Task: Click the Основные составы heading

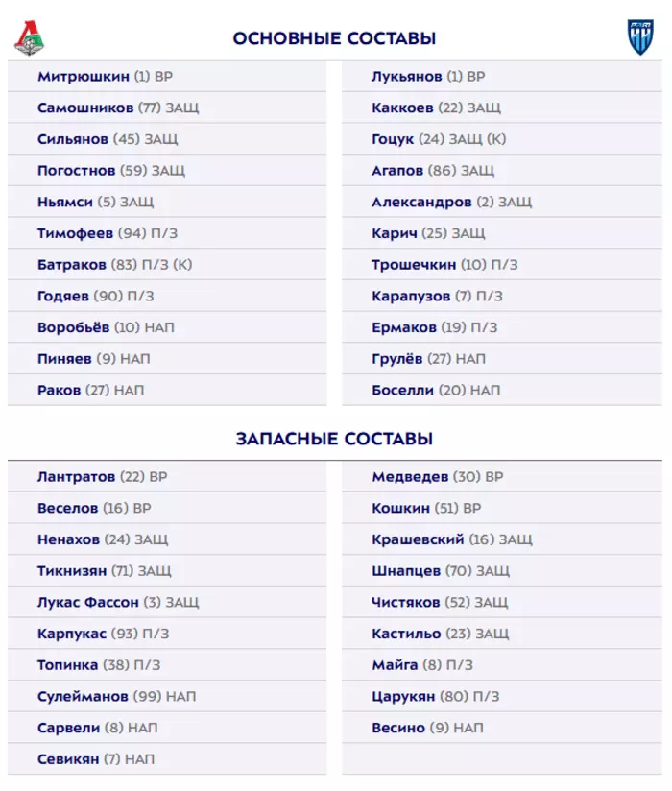Action: (334, 38)
